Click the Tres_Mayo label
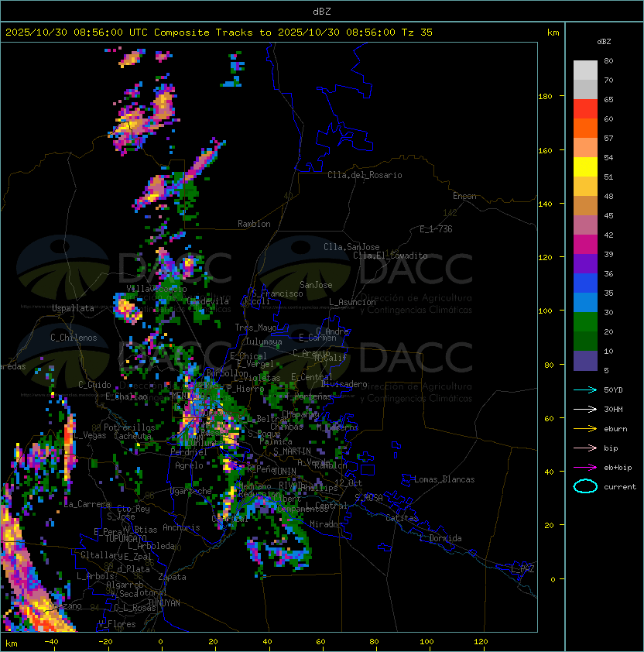This screenshot has height=652, width=644. click(255, 328)
